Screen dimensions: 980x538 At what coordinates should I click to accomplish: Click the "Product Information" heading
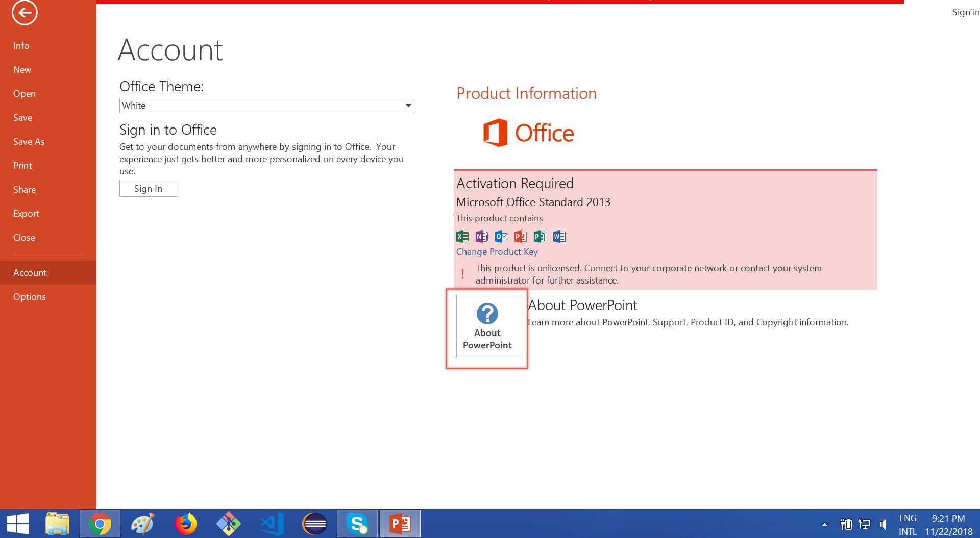pos(527,93)
